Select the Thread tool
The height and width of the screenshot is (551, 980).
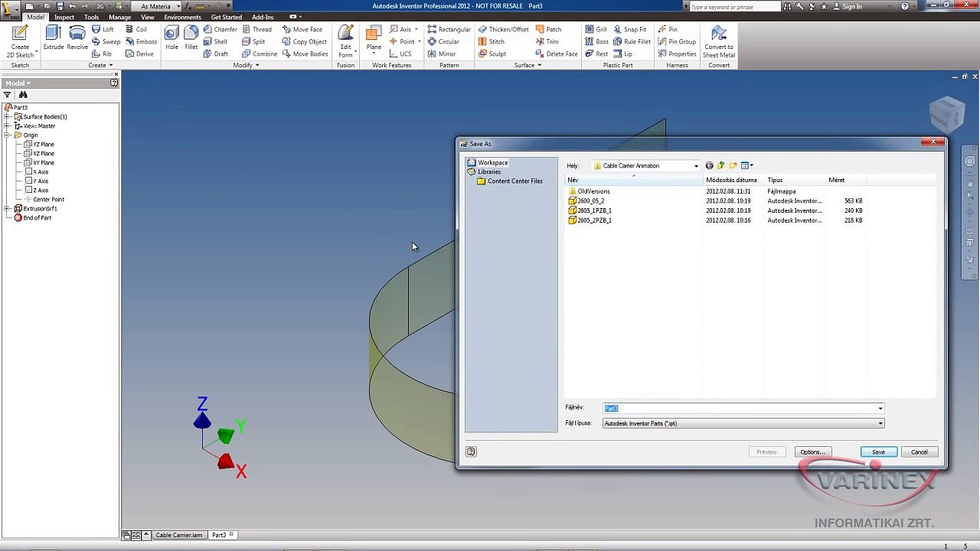pyautogui.click(x=257, y=29)
